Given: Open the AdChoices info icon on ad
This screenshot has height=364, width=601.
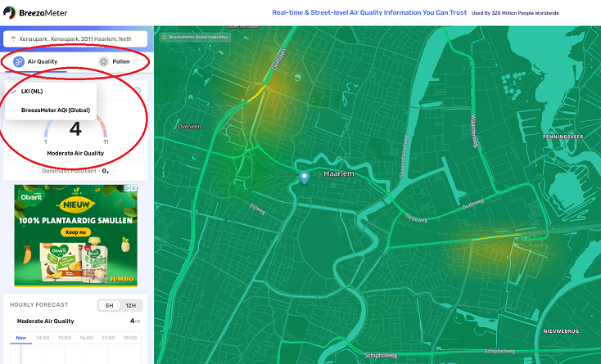Looking at the screenshot, I should coord(127,188).
